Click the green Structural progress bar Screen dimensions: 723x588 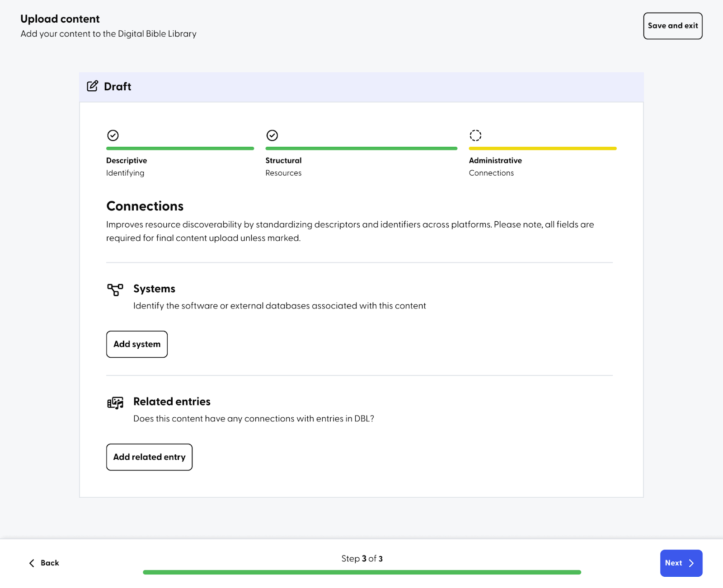click(x=361, y=149)
